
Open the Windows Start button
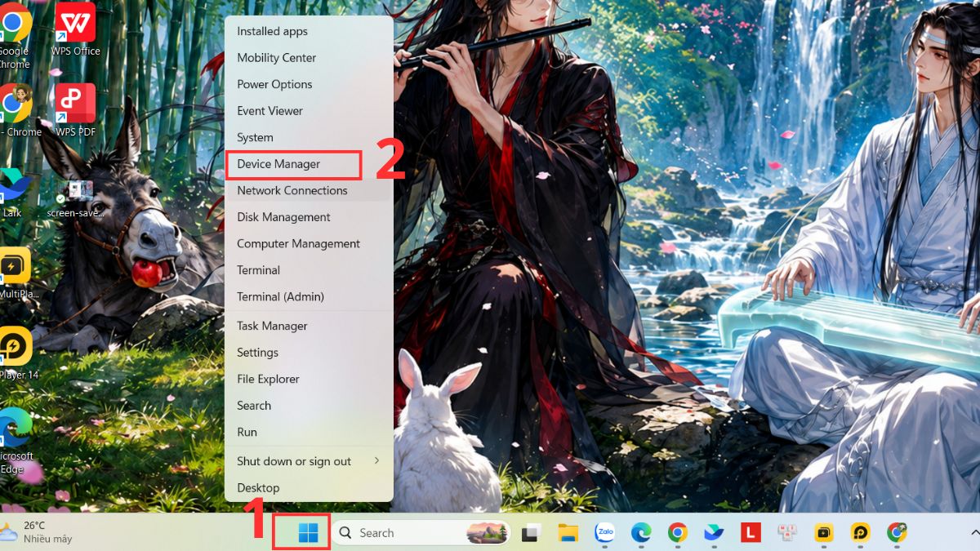point(309,533)
